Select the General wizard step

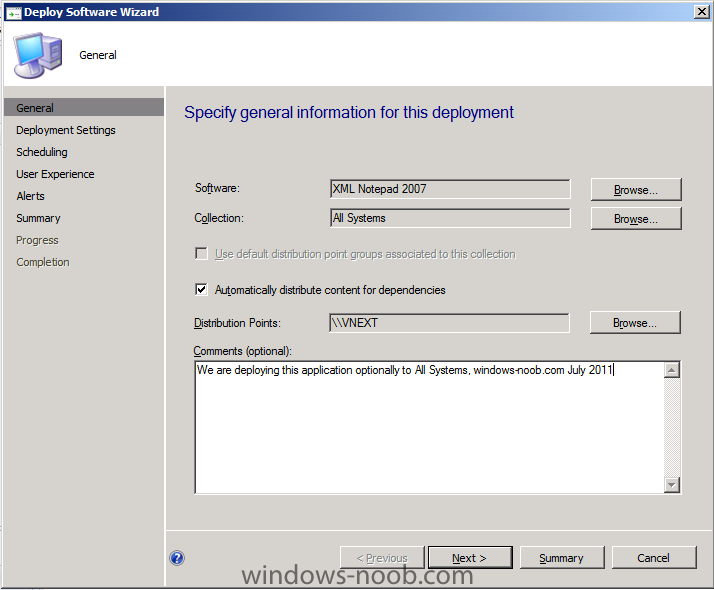click(x=84, y=108)
